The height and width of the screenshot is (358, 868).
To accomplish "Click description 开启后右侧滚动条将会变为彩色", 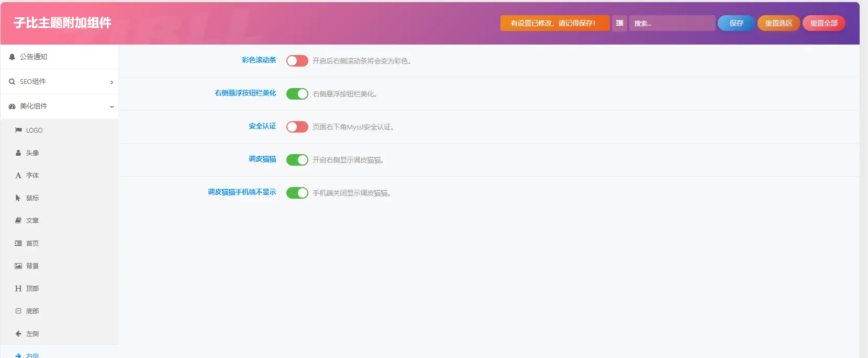I will (x=362, y=61).
